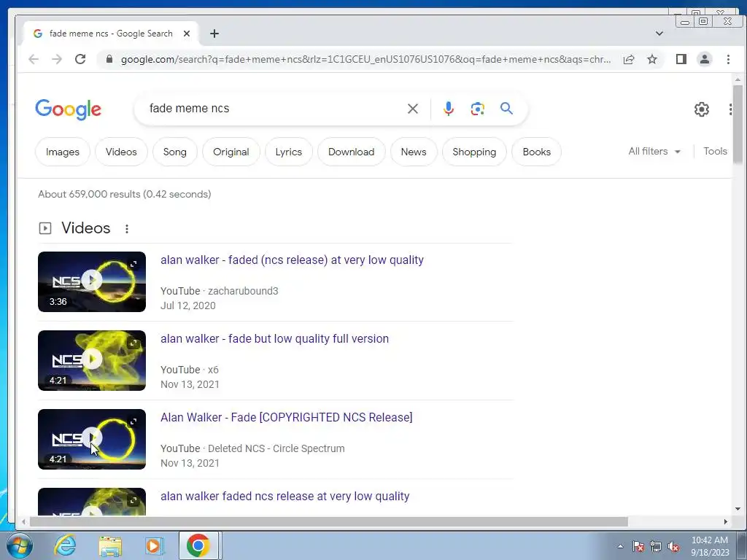This screenshot has height=560, width=747.
Task: Open 'Fade [COPYRIGHTED NCS Release]' link
Action: pyautogui.click(x=286, y=417)
